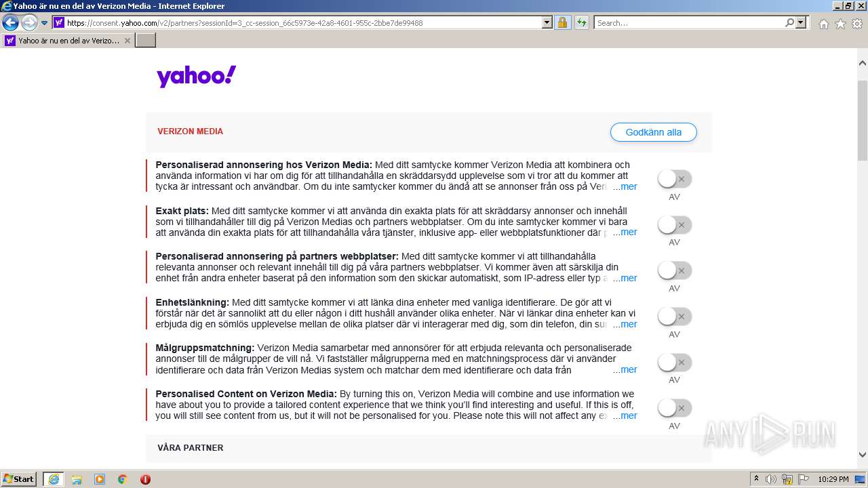Click the network tray icon
The width and height of the screenshot is (868, 488).
click(787, 479)
